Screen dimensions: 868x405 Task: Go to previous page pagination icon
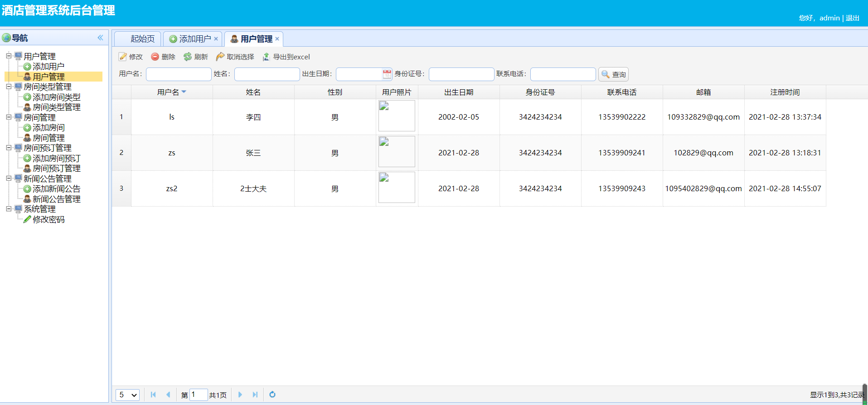click(x=168, y=395)
